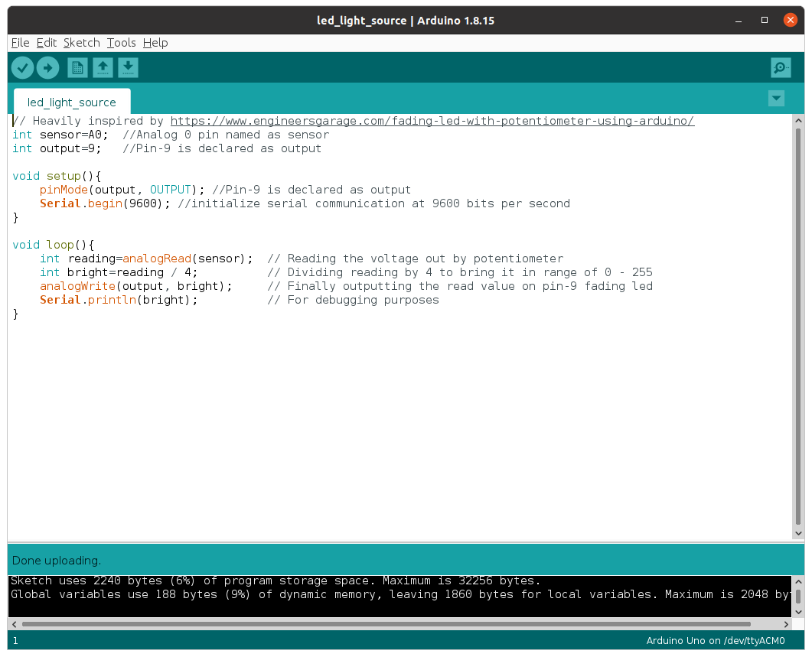Open the Sketch menu
The height and width of the screenshot is (657, 812).
(81, 43)
